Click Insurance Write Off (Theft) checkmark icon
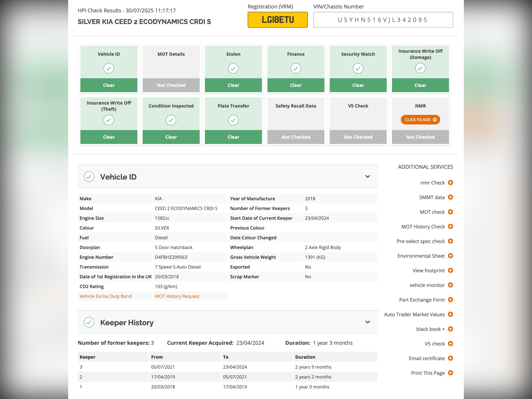The height and width of the screenshot is (399, 532). tap(109, 120)
